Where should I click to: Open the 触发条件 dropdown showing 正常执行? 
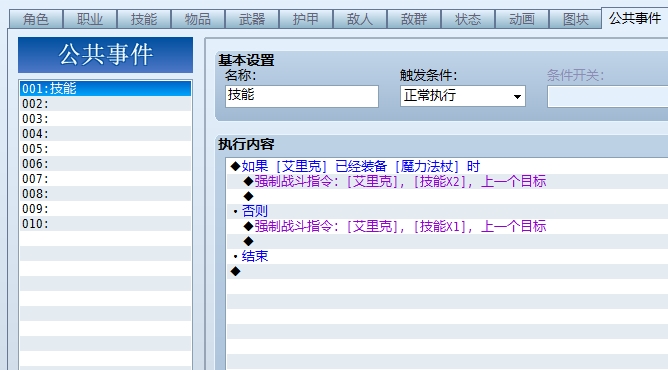click(x=463, y=96)
